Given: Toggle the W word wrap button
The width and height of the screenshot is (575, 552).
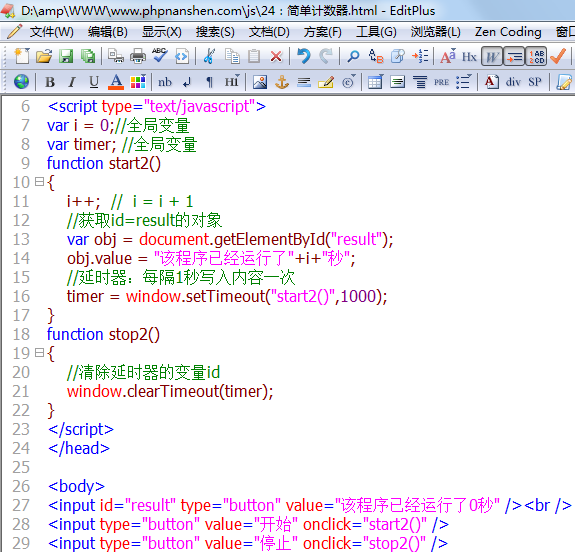Looking at the screenshot, I should 492,56.
